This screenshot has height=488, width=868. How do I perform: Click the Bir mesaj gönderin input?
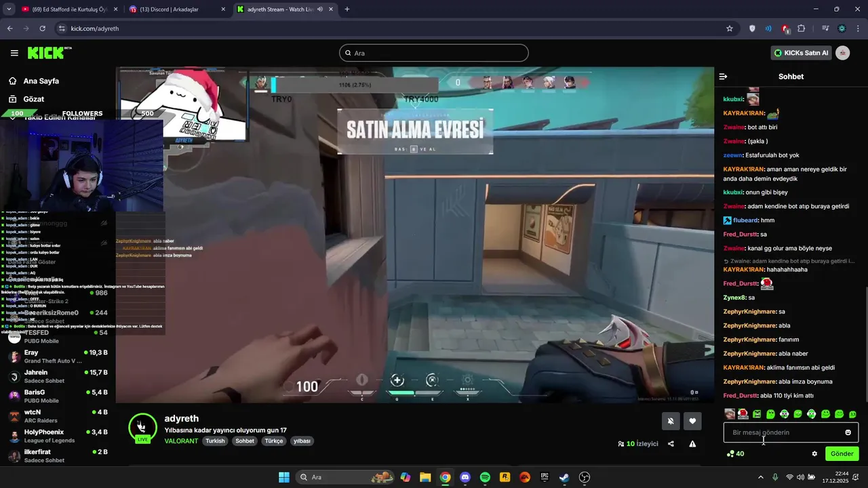[791, 432]
